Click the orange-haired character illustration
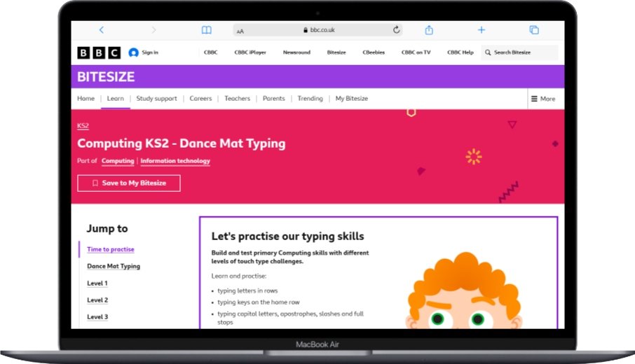 (x=464, y=290)
